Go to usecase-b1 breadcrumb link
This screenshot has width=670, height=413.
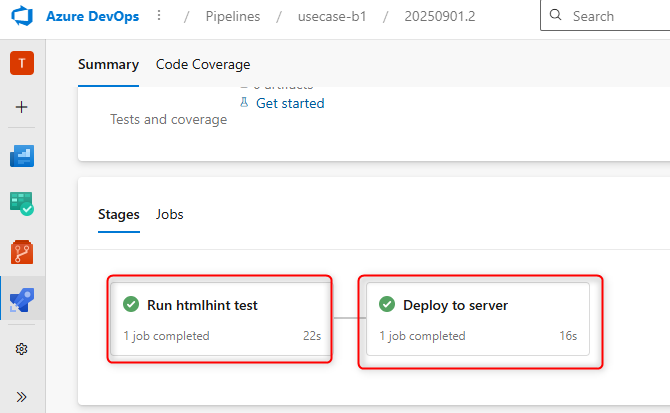pyautogui.click(x=332, y=17)
